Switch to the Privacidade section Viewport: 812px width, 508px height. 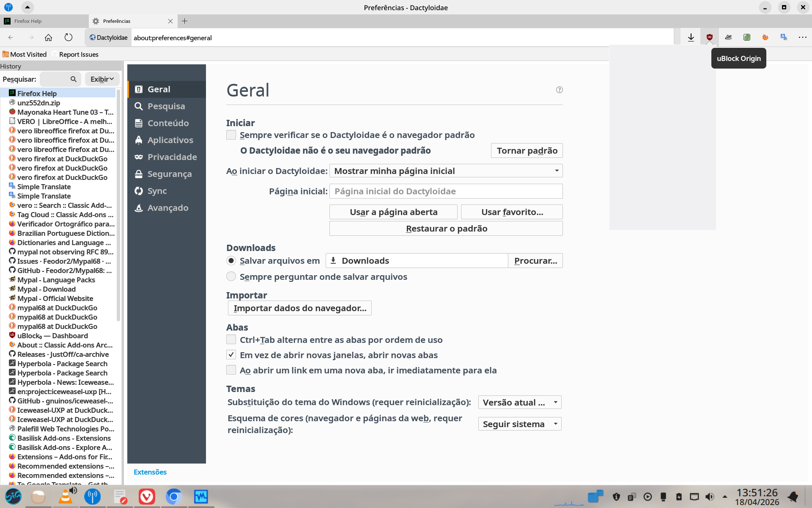click(x=172, y=157)
